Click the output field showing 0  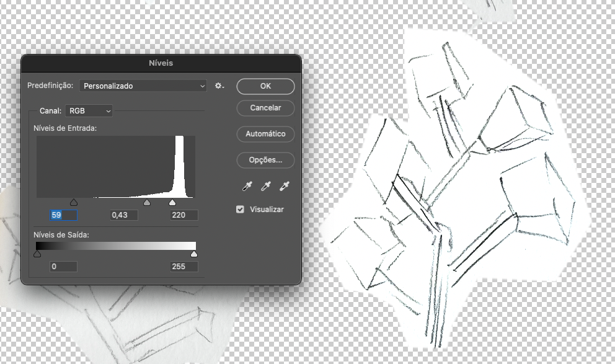click(63, 267)
